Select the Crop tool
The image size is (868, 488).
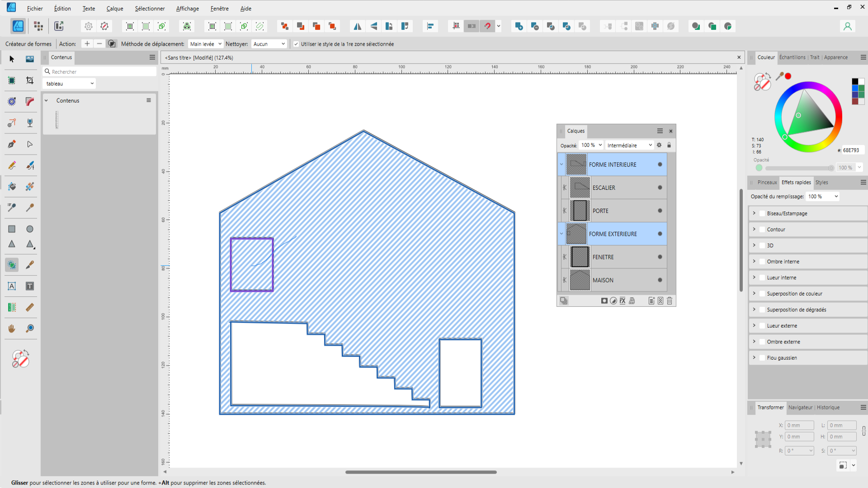[x=30, y=80]
